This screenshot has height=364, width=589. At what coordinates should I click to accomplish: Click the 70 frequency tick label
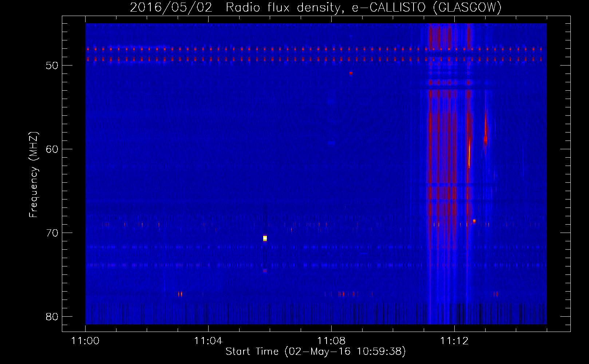pyautogui.click(x=52, y=233)
